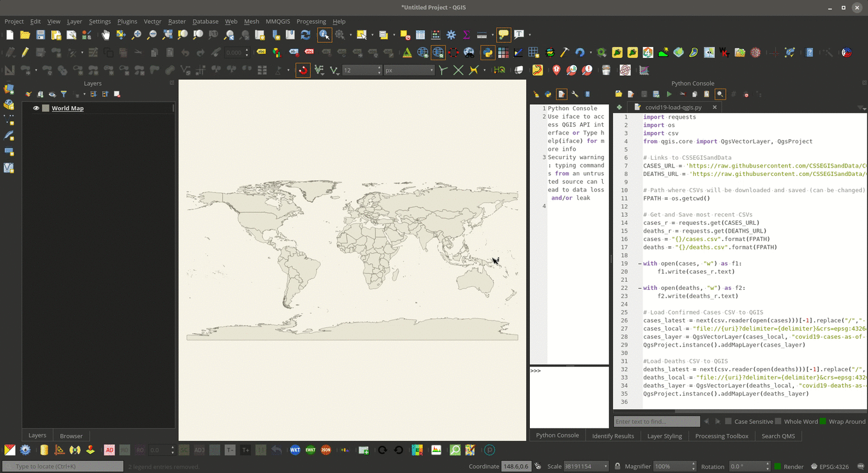Click the Type to locate search field
The height and width of the screenshot is (473, 868).
pyautogui.click(x=63, y=466)
